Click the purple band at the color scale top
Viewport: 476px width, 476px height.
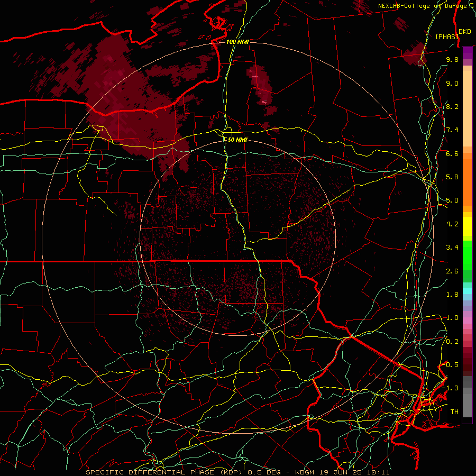pyautogui.click(x=467, y=53)
